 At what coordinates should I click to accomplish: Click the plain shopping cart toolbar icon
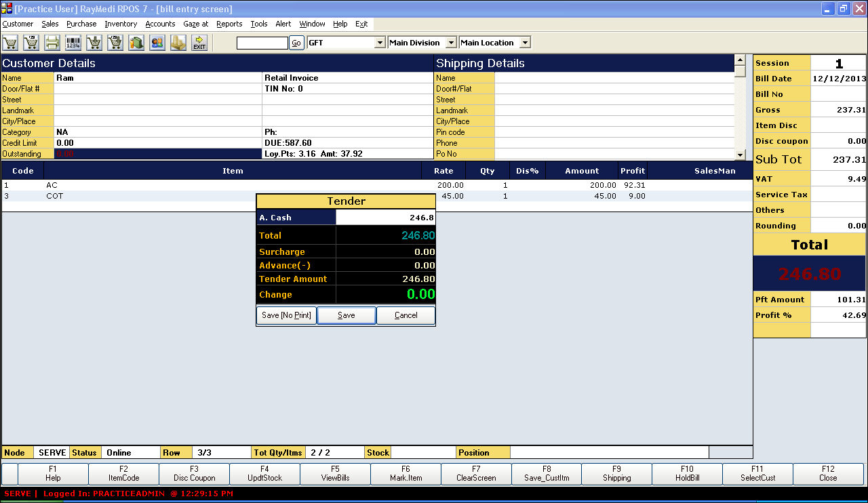(x=10, y=43)
